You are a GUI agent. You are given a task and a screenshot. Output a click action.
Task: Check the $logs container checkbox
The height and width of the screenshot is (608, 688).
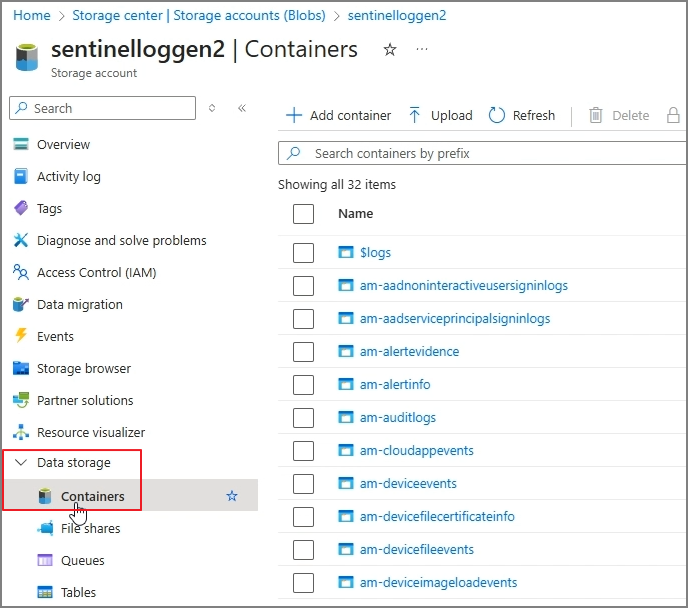(x=303, y=253)
